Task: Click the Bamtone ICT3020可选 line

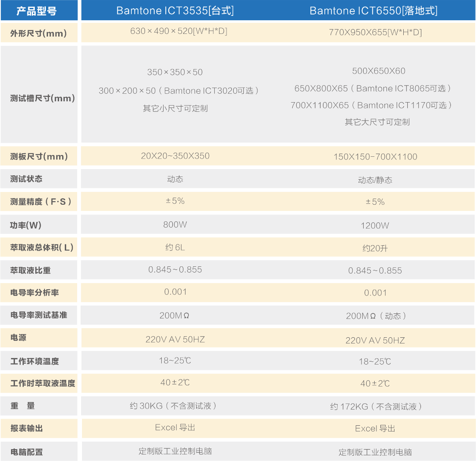Action: click(178, 91)
